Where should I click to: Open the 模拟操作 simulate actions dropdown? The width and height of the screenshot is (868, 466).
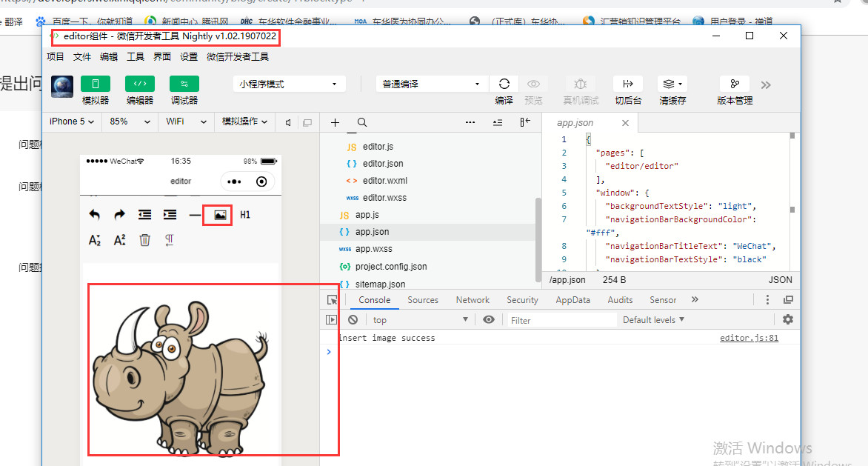coord(244,122)
